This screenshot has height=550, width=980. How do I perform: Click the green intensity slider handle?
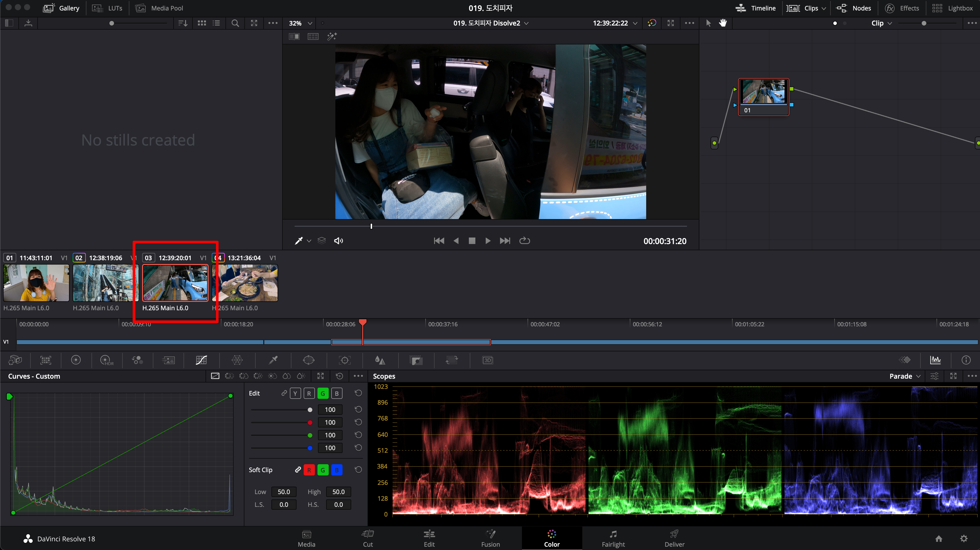click(x=310, y=435)
